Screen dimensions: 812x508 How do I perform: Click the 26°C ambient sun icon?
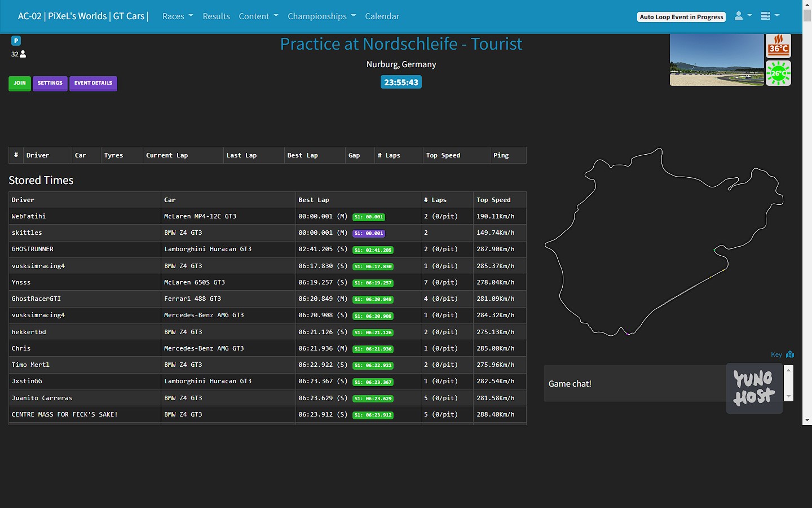tap(778, 73)
